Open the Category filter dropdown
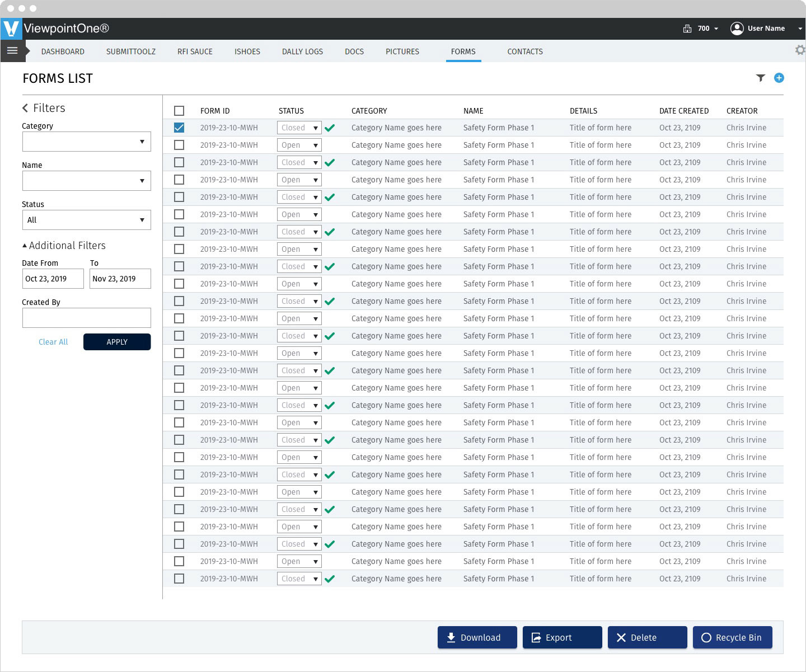Viewport: 806px width, 672px height. [x=87, y=142]
